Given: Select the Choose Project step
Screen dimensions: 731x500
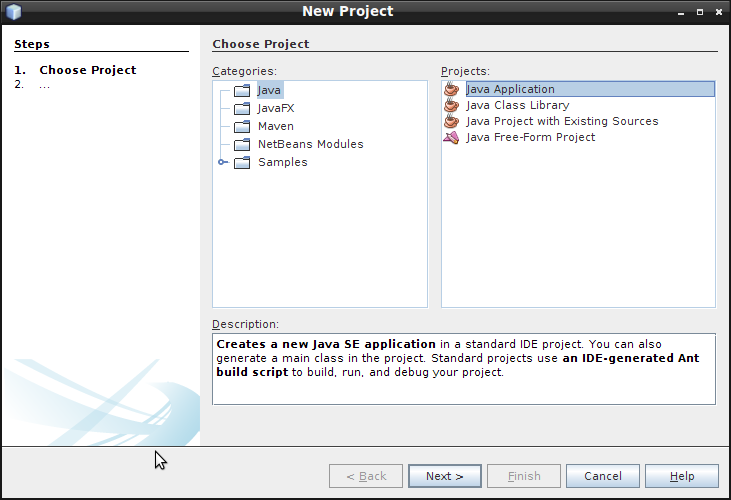Looking at the screenshot, I should click(x=87, y=70).
